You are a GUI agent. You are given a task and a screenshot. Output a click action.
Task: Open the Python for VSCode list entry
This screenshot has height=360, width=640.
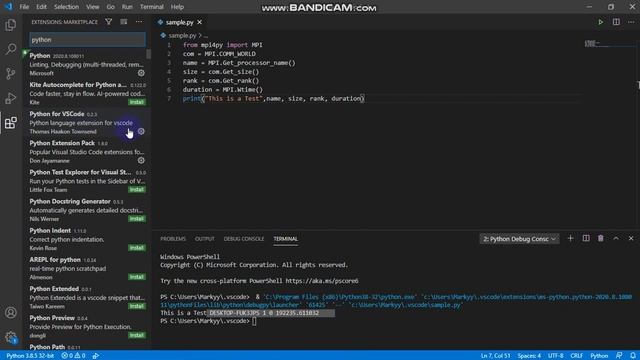tap(87, 122)
